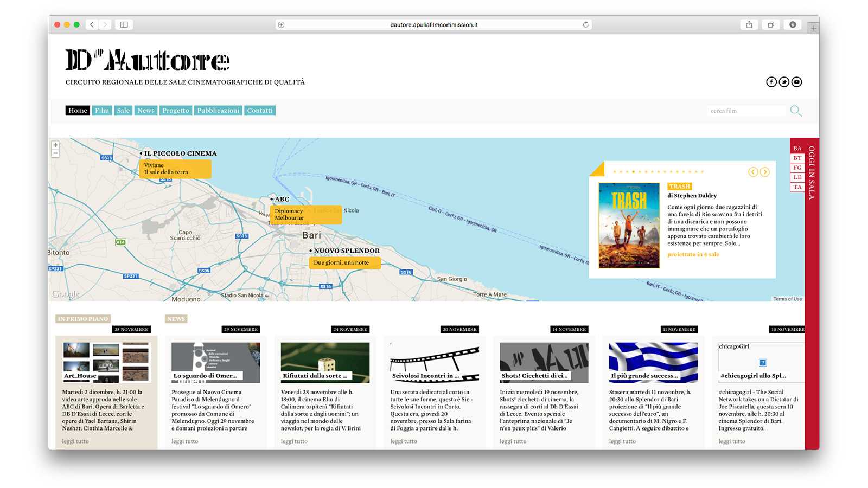Open the Contatti menu item
Image resolution: width=868 pixels, height=488 pixels.
tap(260, 111)
